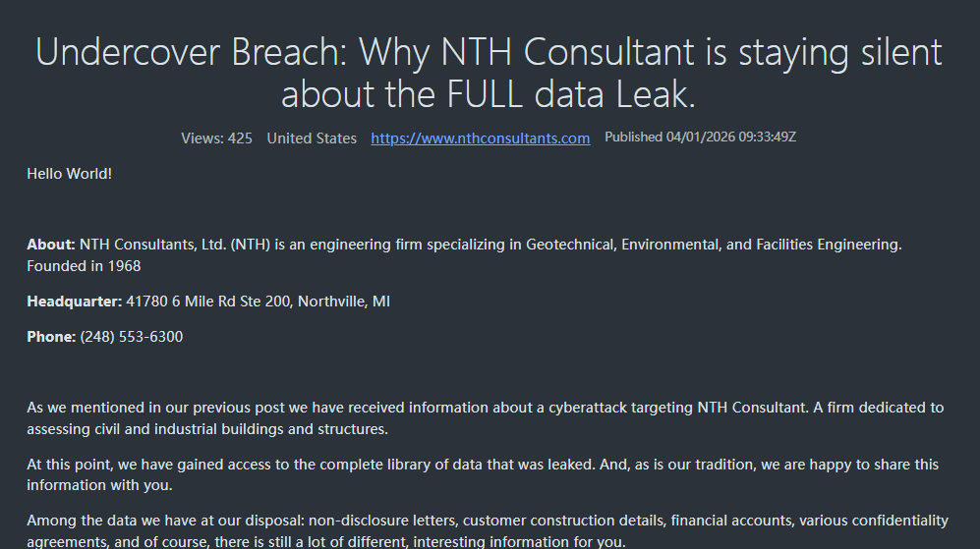980x549 pixels.
Task: Open the nthconsultants.com website link
Action: pyautogui.click(x=480, y=138)
